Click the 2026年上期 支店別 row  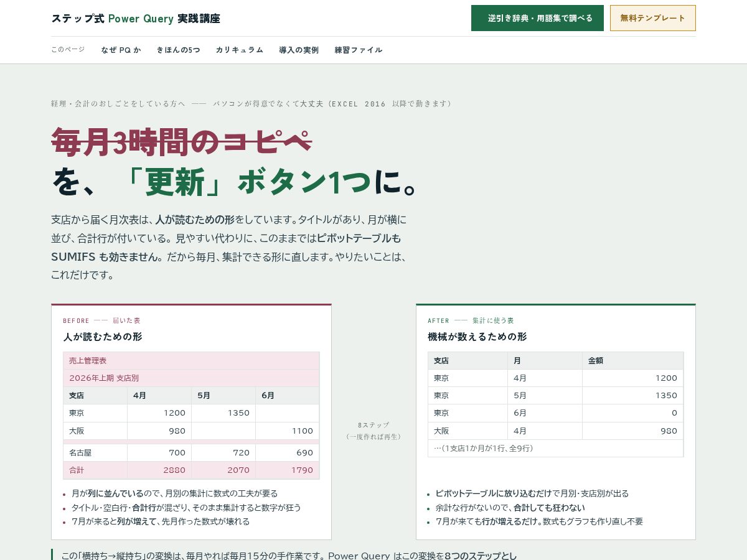tap(191, 378)
